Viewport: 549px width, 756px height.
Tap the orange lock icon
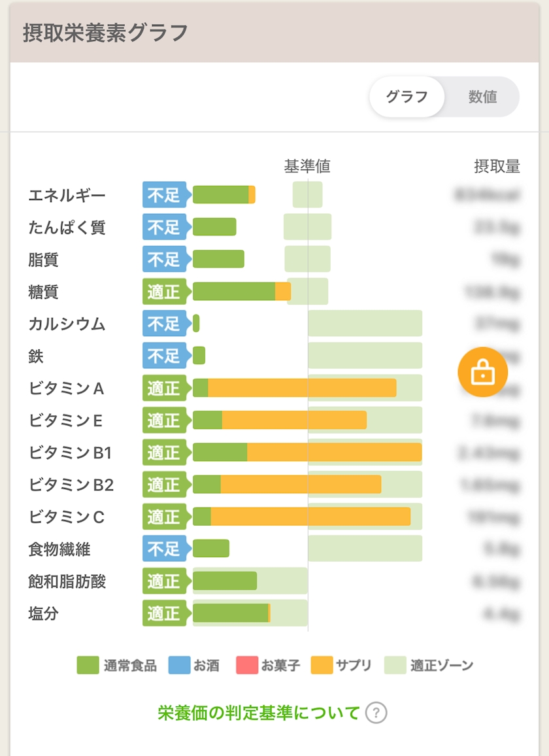[482, 372]
